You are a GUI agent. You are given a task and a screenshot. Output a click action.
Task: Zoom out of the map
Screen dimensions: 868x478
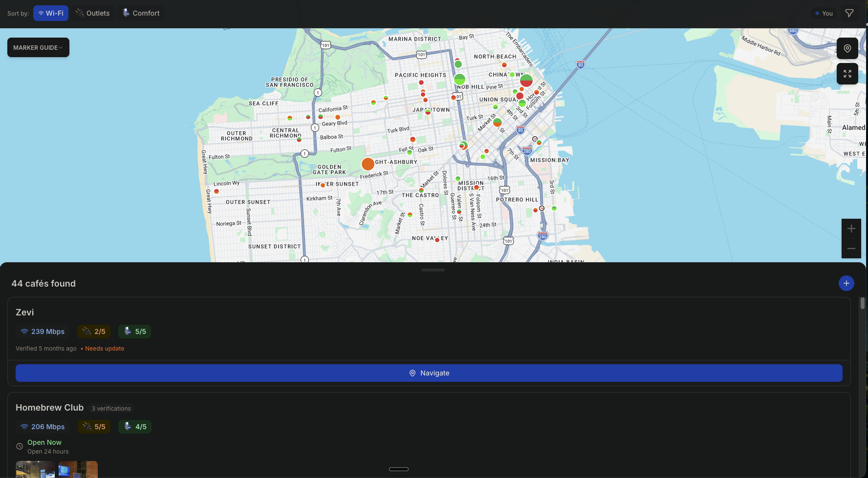pyautogui.click(x=851, y=249)
